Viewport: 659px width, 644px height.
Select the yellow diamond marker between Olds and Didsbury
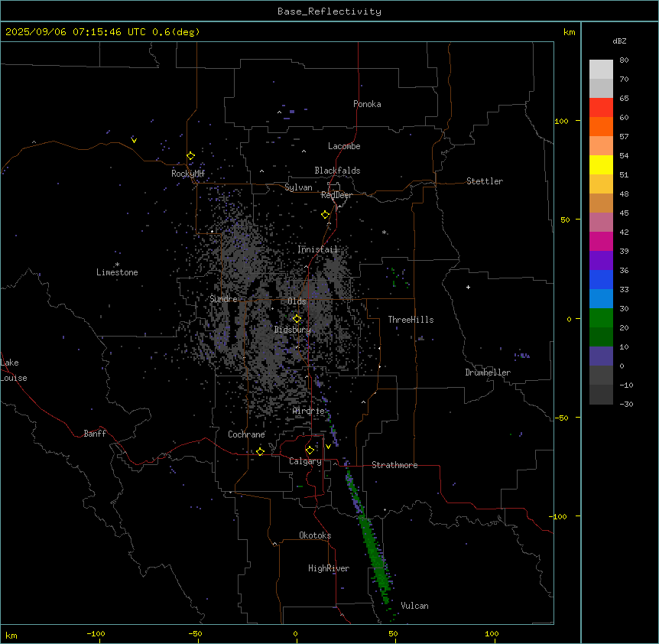pos(297,319)
